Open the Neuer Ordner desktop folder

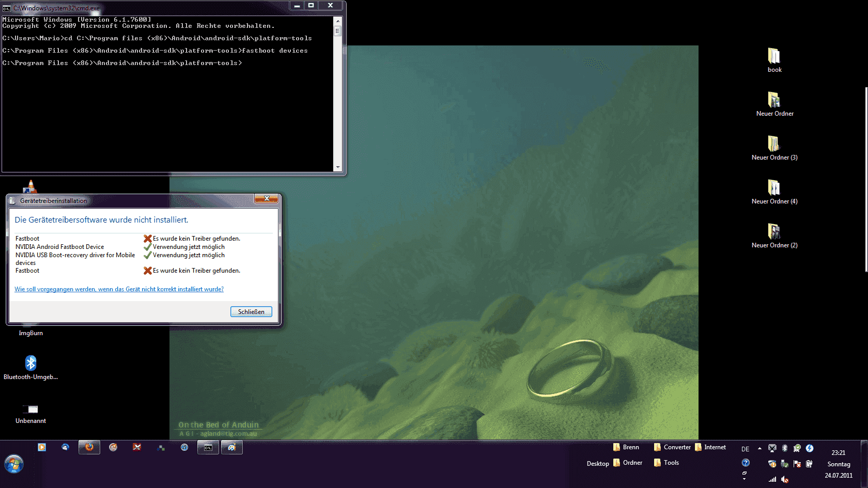tap(774, 104)
